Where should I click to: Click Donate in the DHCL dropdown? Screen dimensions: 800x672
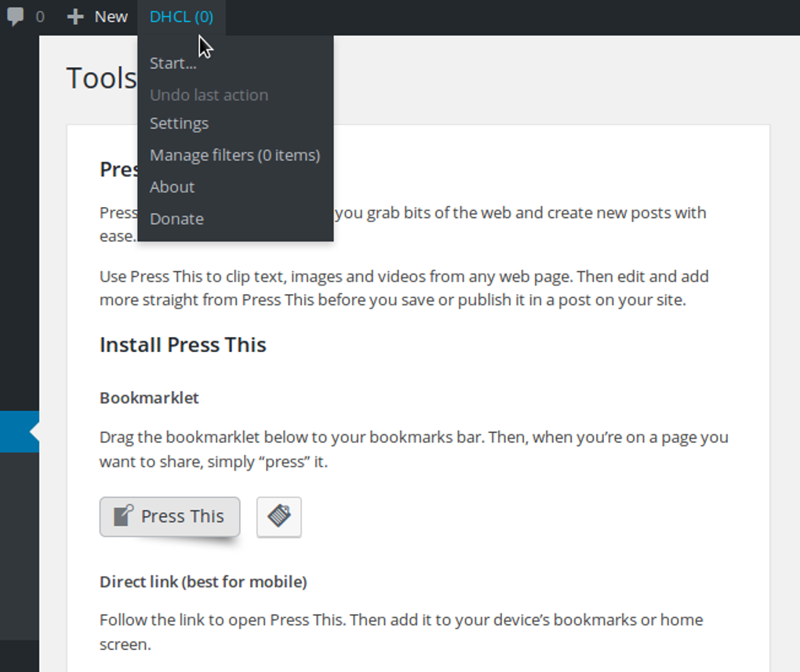(176, 219)
